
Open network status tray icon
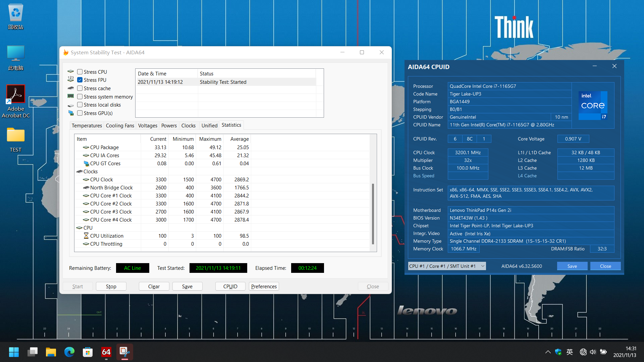pyautogui.click(x=583, y=352)
